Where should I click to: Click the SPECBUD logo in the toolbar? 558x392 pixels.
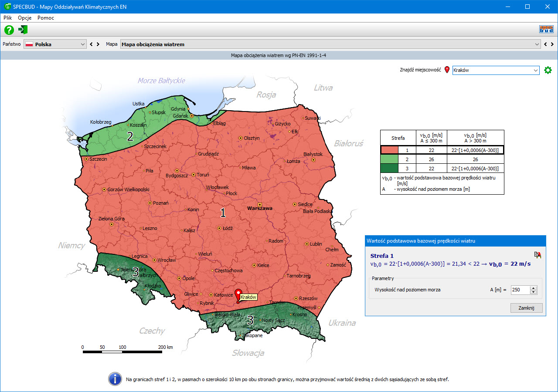pyautogui.click(x=546, y=30)
